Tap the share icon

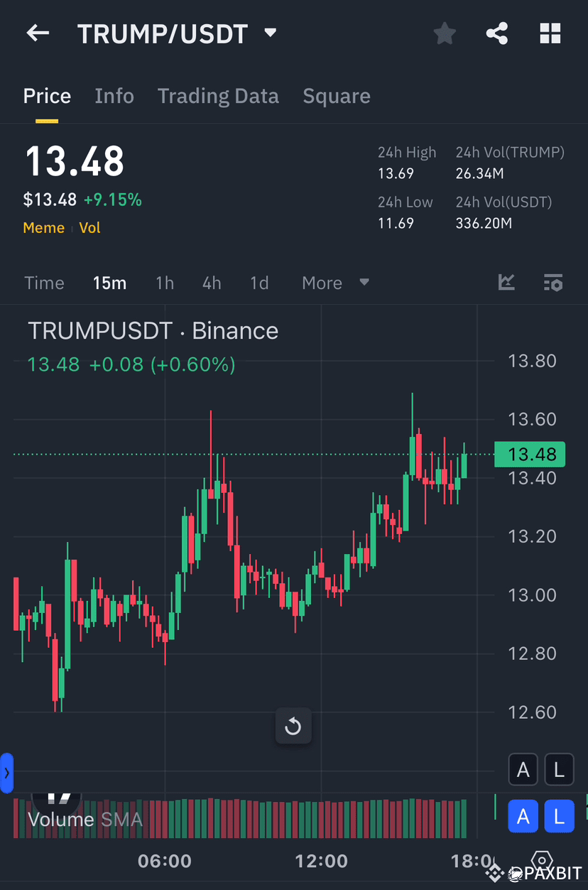pos(497,33)
